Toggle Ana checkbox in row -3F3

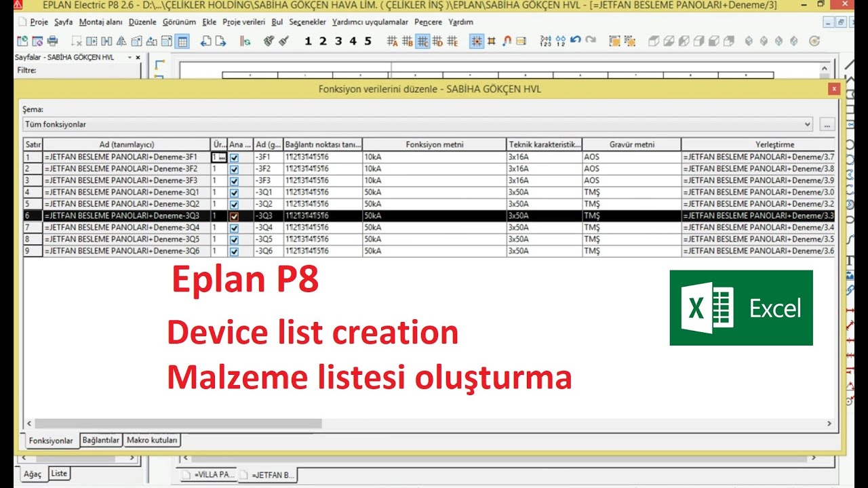coord(234,180)
